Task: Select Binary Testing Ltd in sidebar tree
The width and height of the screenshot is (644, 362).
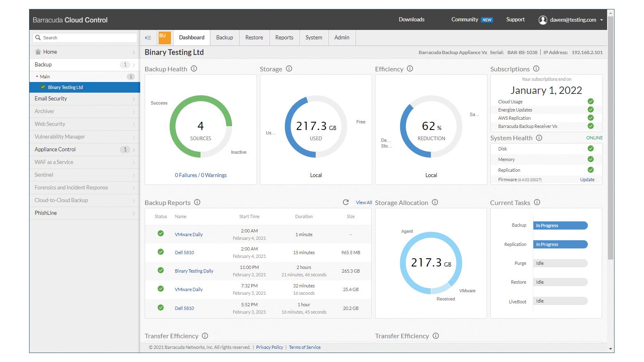Action: 65,87
